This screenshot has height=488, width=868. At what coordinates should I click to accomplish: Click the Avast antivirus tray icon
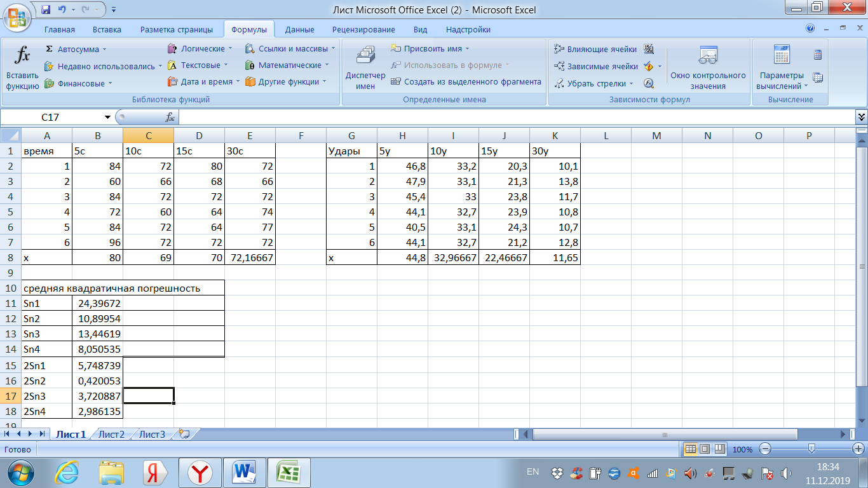pyautogui.click(x=632, y=473)
